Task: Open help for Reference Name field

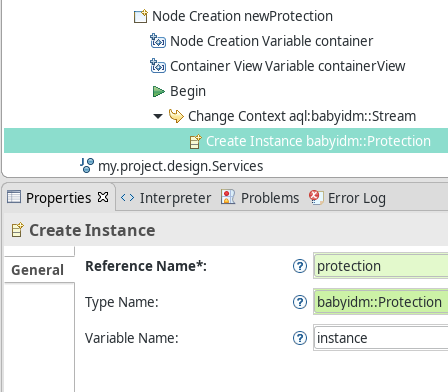Action: tap(300, 266)
